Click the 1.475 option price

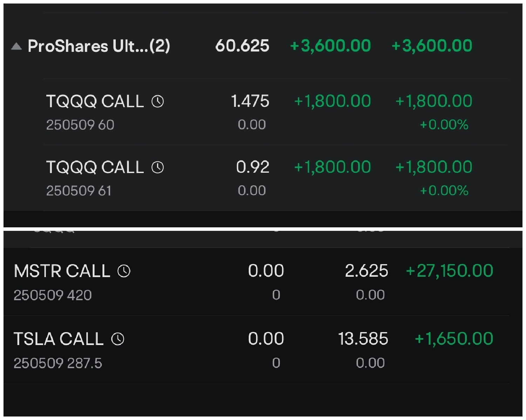pos(250,101)
